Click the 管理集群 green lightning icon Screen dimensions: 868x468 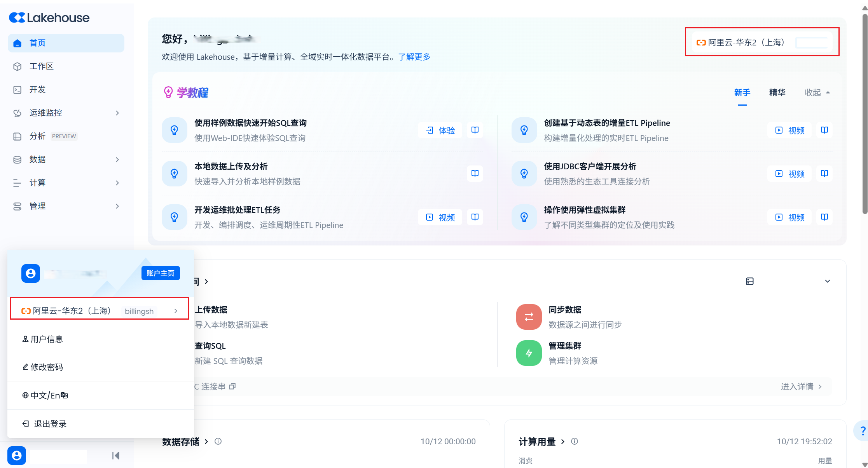(x=529, y=353)
